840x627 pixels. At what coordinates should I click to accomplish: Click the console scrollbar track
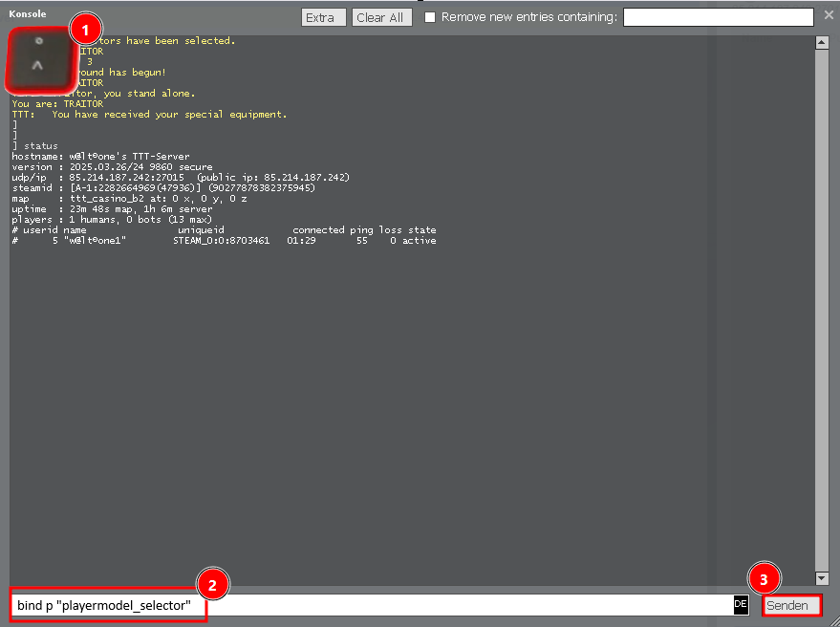[x=822, y=311]
